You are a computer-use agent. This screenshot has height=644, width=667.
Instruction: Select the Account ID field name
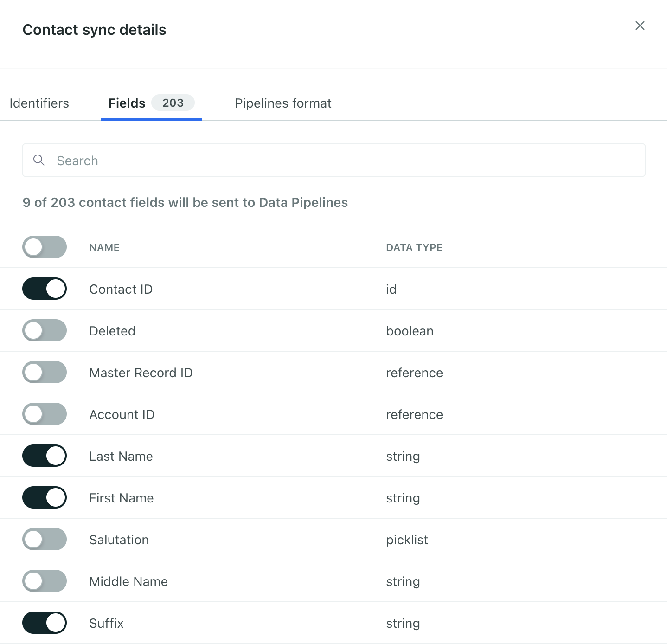point(122,414)
